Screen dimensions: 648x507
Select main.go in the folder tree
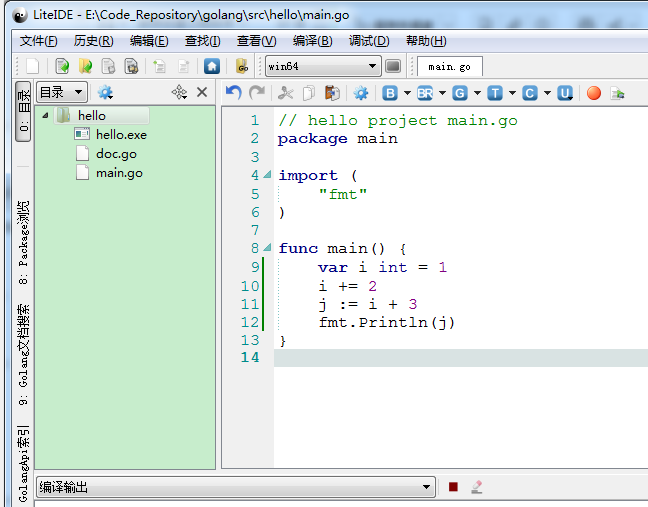tap(110, 173)
